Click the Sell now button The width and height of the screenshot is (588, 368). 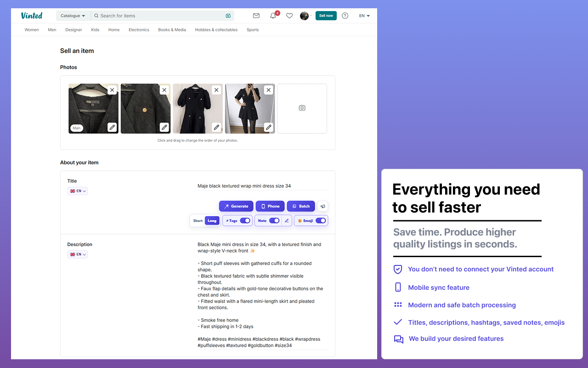(326, 16)
